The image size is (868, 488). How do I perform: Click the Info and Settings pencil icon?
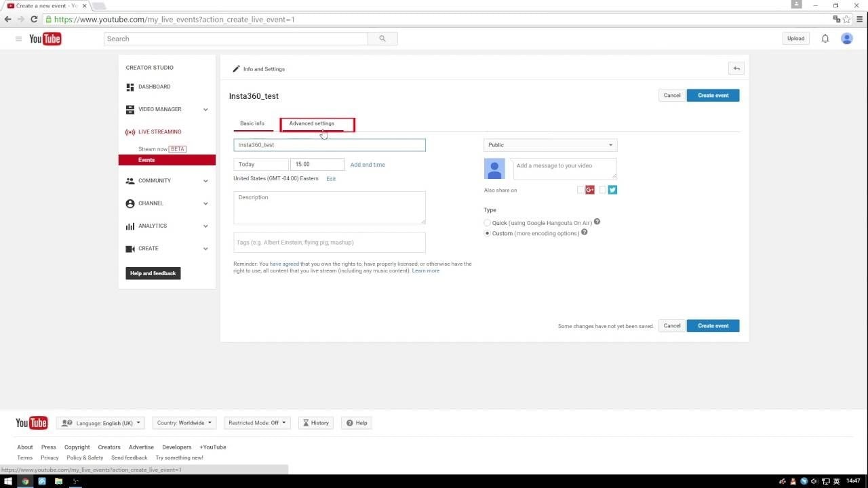click(x=236, y=68)
